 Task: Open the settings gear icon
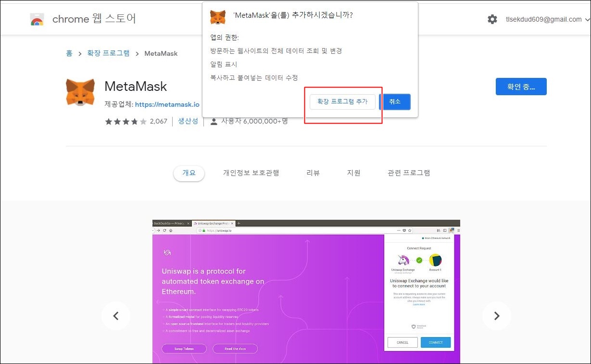coord(492,19)
